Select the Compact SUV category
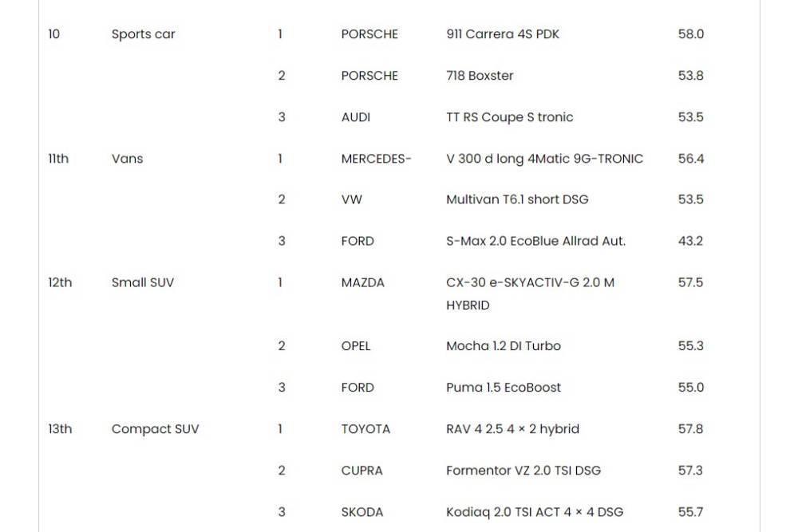The width and height of the screenshot is (798, 532). pyautogui.click(x=156, y=429)
